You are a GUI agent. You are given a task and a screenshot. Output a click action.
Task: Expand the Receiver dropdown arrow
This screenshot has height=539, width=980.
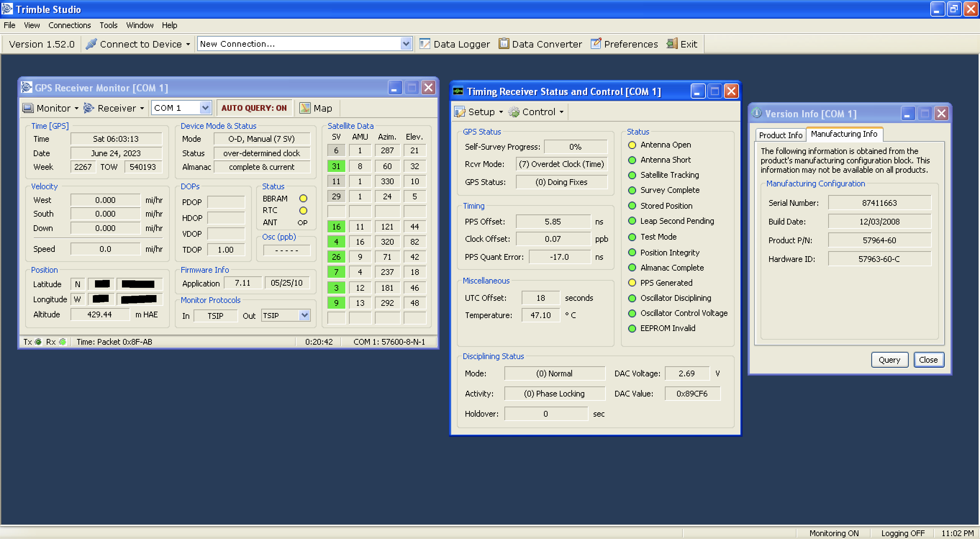pyautogui.click(x=142, y=108)
